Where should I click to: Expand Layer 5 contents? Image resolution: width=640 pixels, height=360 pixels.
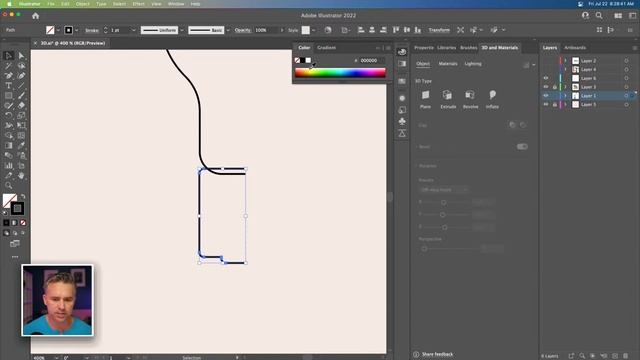click(x=566, y=104)
